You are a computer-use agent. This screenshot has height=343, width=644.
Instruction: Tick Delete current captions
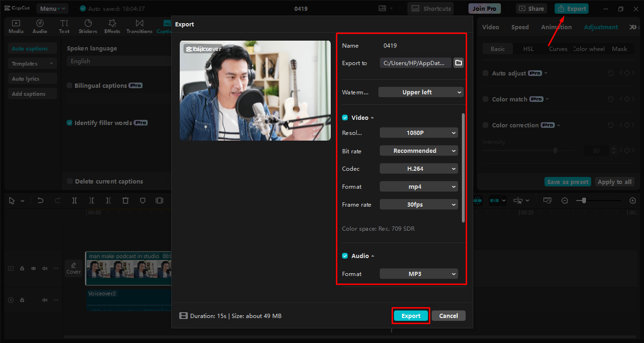[x=70, y=182]
